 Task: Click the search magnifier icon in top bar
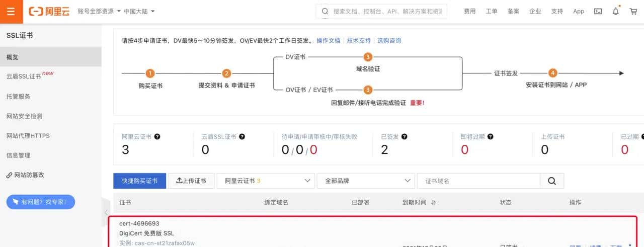[x=325, y=11]
